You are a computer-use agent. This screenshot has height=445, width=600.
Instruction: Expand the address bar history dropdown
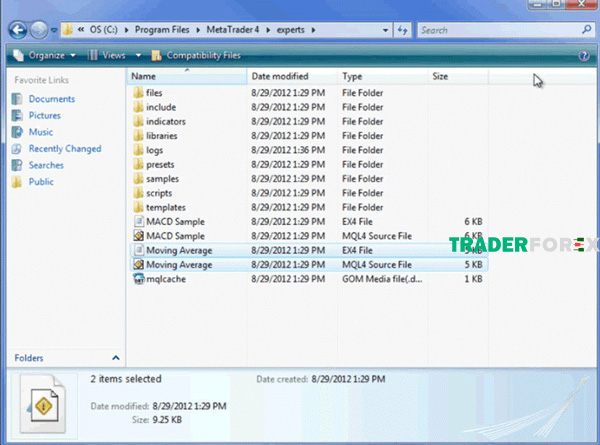click(x=385, y=30)
